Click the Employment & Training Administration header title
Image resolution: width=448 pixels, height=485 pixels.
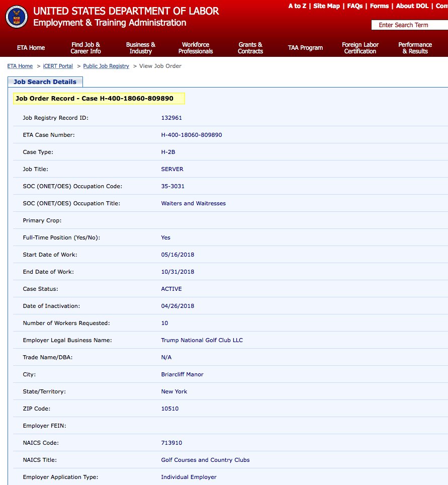pos(110,23)
